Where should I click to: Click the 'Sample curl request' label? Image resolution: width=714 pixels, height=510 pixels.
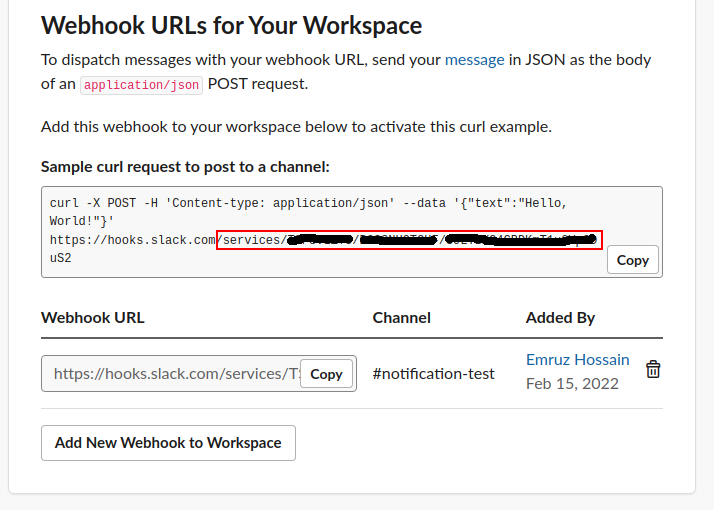(x=185, y=167)
